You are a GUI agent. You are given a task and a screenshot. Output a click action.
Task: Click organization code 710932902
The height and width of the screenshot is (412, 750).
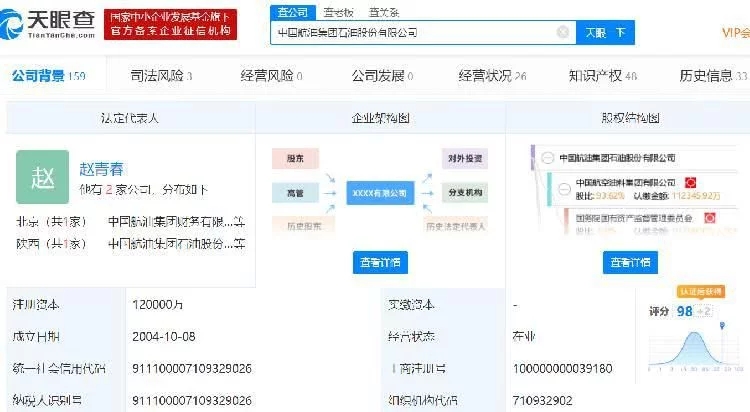click(x=542, y=400)
